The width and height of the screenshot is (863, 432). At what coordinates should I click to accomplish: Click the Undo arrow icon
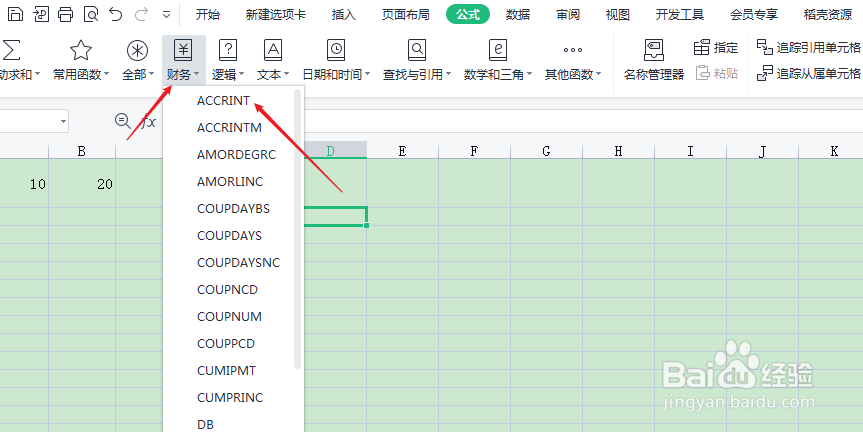pos(116,14)
